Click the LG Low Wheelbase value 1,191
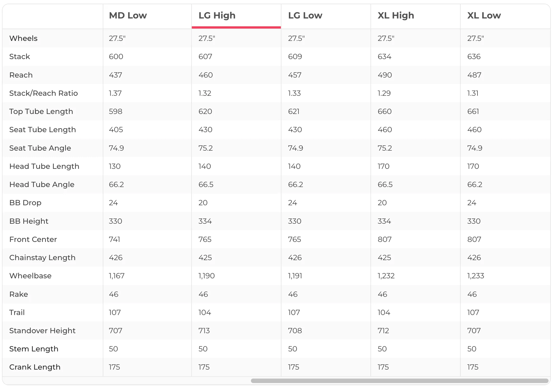The height and width of the screenshot is (392, 555). pos(295,276)
